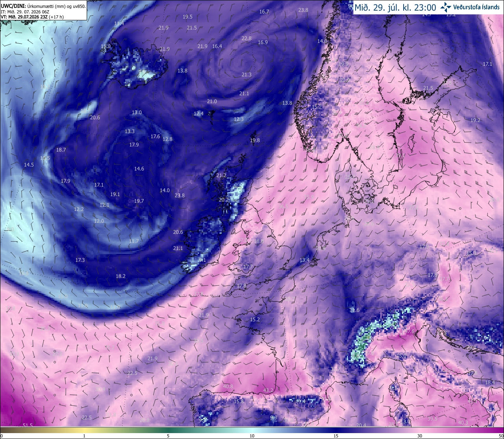Click the Veðurstofa Íslands text label
This screenshot has width=504, height=439.
[x=476, y=7]
